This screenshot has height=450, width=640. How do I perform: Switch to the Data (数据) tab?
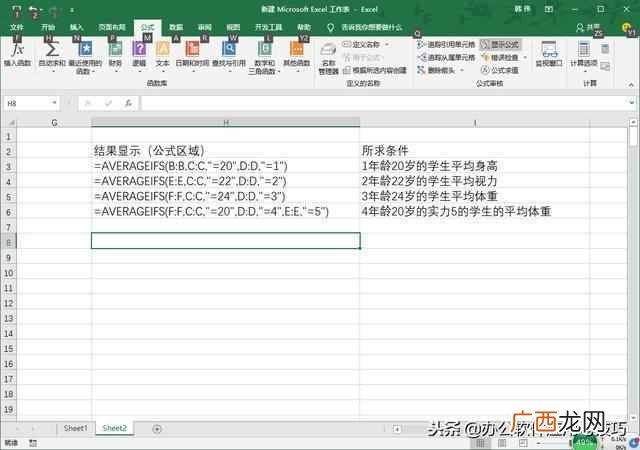(176, 27)
